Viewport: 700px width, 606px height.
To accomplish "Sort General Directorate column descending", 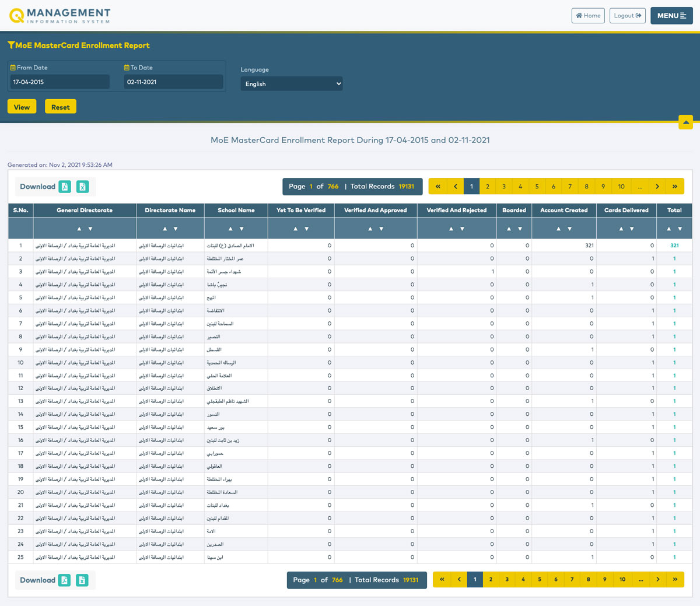I will pyautogui.click(x=90, y=229).
